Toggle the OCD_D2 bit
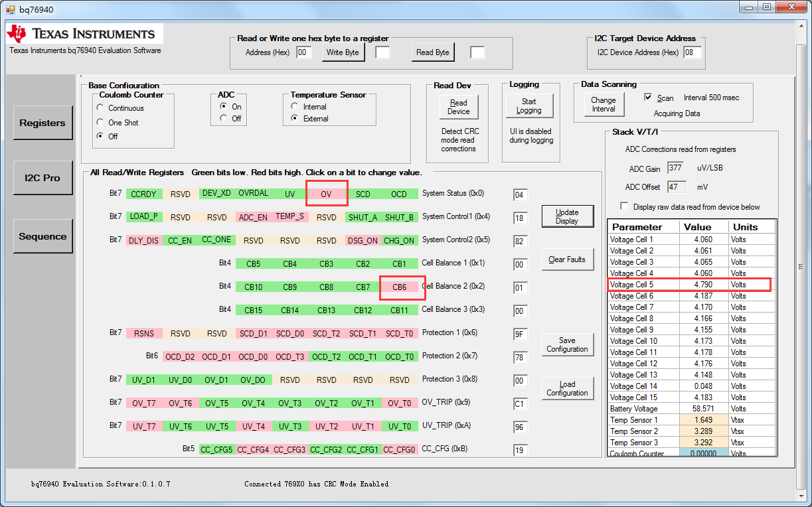Viewport: 812px width, 507px height. point(181,357)
